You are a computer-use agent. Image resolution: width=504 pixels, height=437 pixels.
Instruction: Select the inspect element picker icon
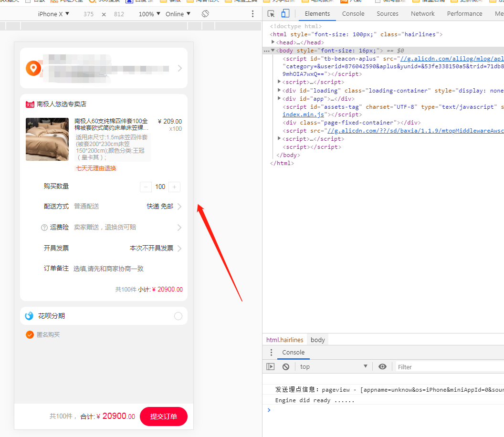click(x=271, y=14)
